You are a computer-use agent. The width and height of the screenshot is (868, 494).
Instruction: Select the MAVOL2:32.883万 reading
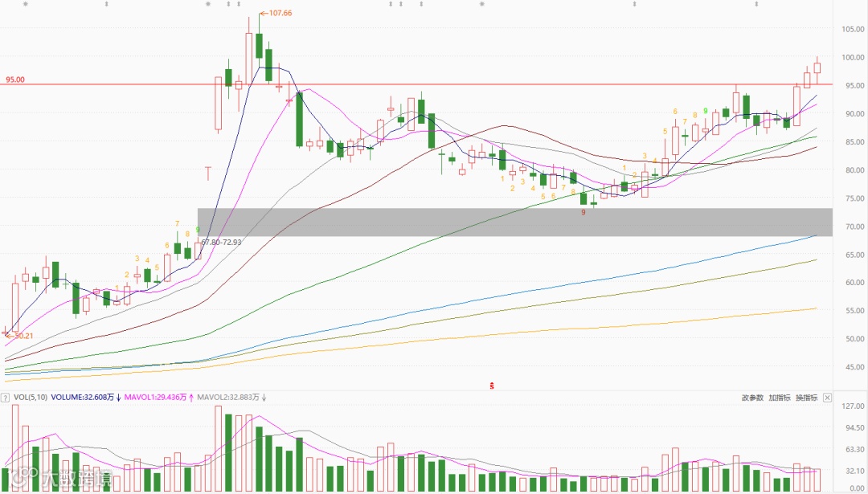click(228, 397)
